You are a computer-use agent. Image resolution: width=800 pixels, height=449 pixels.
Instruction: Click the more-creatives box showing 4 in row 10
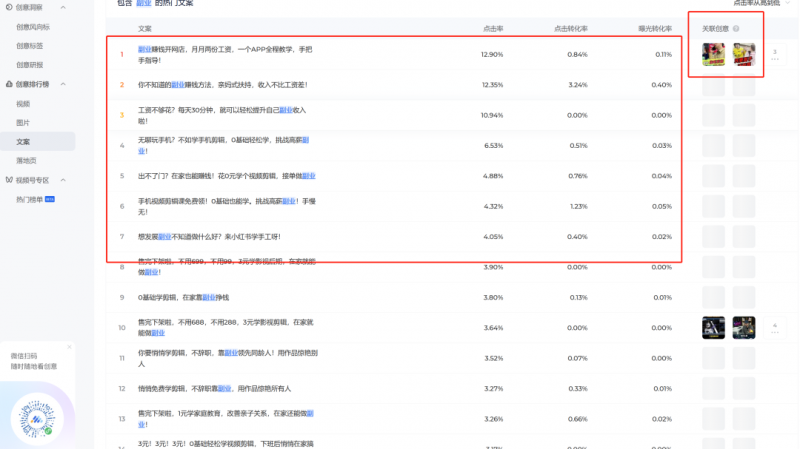click(774, 327)
